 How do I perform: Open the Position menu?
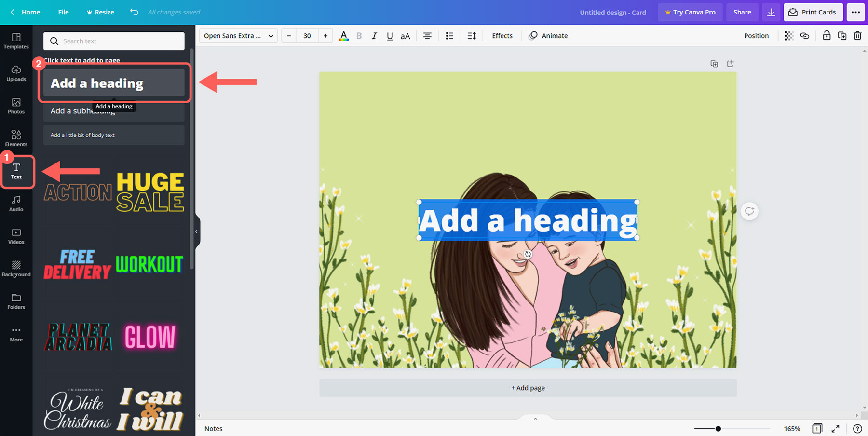click(756, 36)
